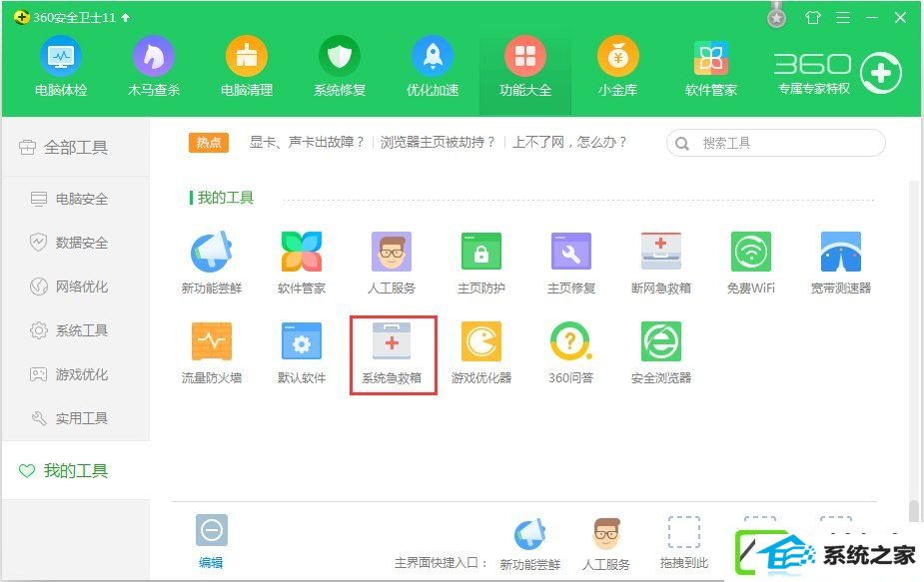This screenshot has width=924, height=582.
Task: Launch 流量防火墙 tool
Action: (212, 352)
